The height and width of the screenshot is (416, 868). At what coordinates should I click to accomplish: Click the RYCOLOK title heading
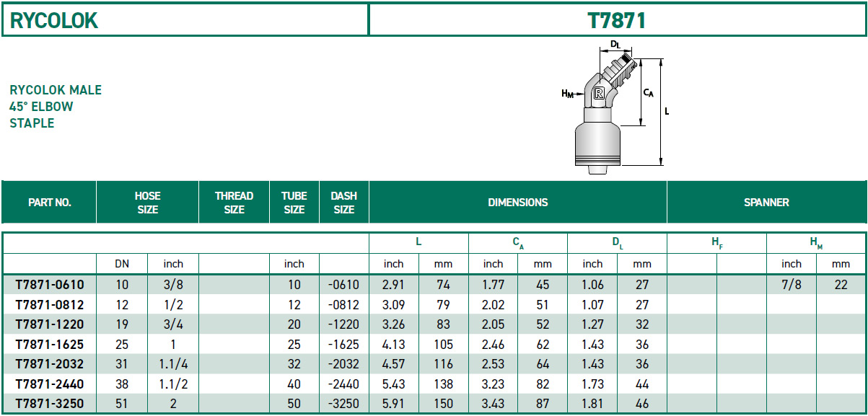(53, 20)
